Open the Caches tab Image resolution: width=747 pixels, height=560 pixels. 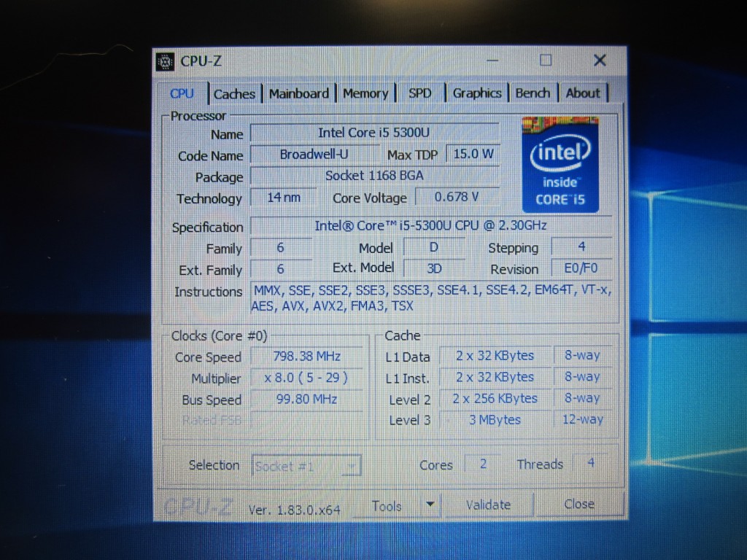[x=234, y=94]
